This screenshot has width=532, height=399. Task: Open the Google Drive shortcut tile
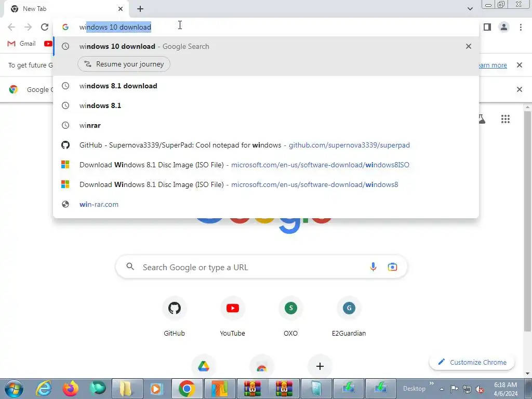(204, 366)
